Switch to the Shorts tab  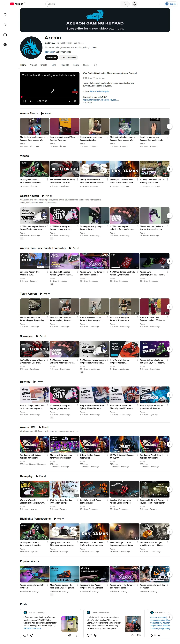click(x=44, y=65)
